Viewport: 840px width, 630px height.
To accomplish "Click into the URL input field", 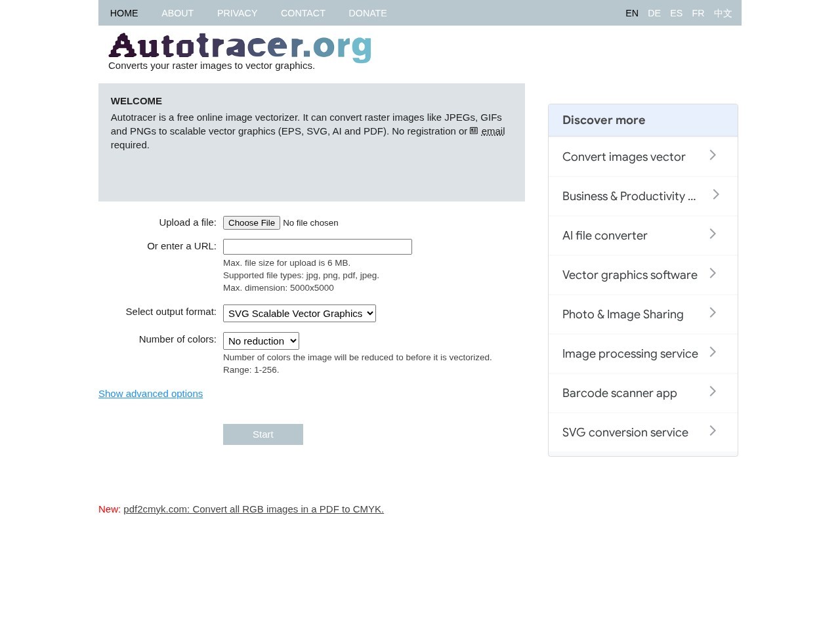I will pyautogui.click(x=318, y=247).
